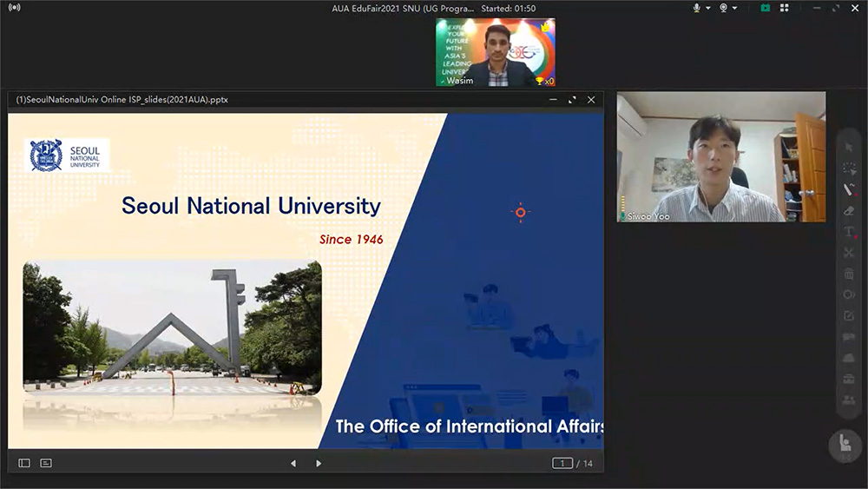Mute the microphone in the top bar

pyautogui.click(x=696, y=8)
